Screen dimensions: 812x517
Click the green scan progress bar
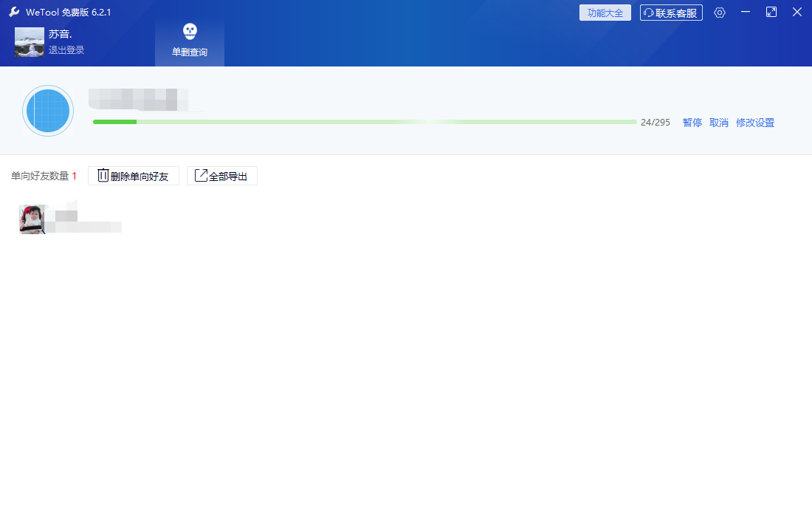364,122
